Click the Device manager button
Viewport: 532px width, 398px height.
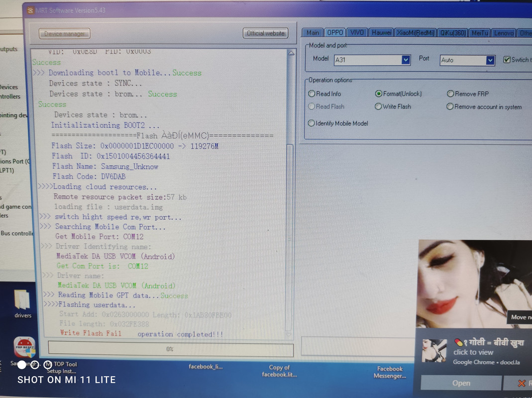coord(64,34)
